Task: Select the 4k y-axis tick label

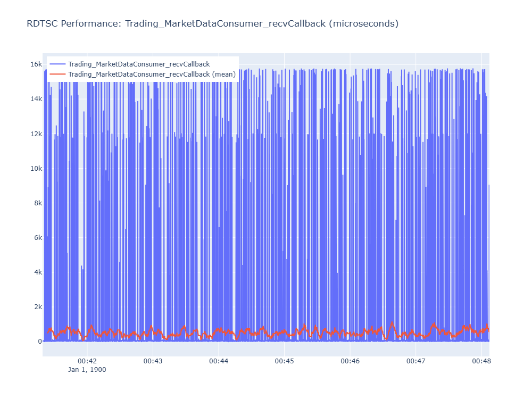Action: (x=38, y=272)
